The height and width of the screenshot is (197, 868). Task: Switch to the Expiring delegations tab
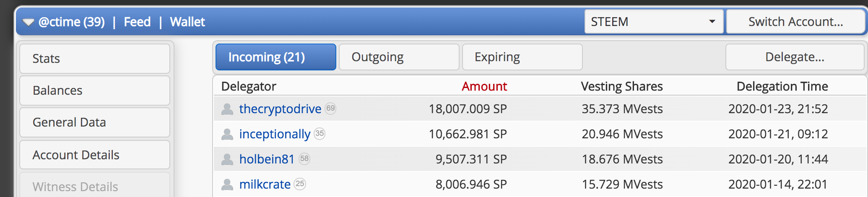click(x=522, y=57)
